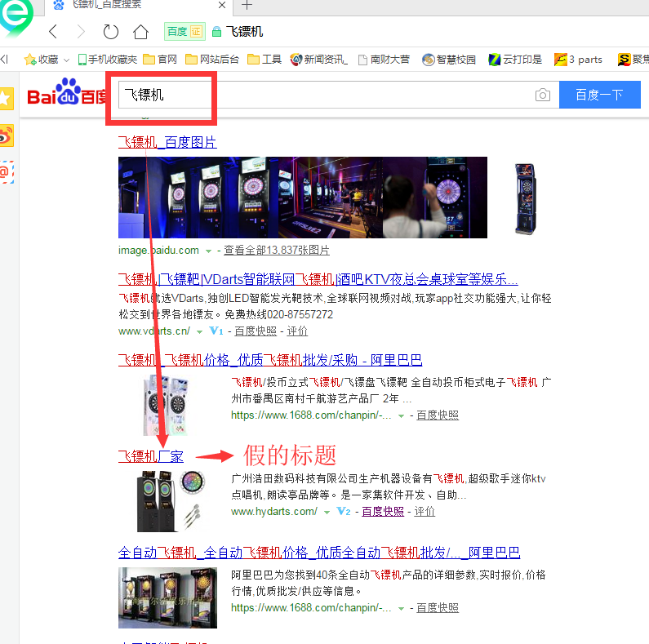Open the 云打印是 bookmark
Screen dimensions: 649x644
point(515,60)
